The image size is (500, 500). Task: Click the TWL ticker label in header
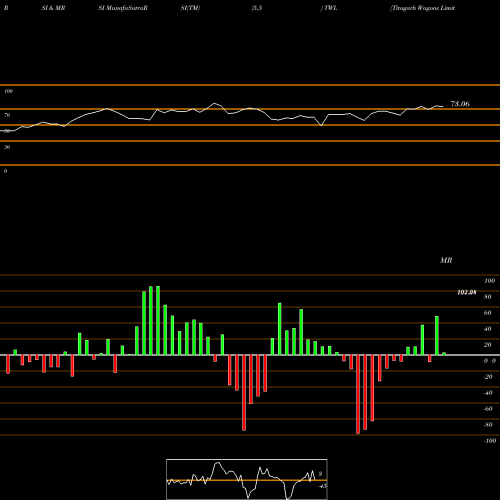tap(330, 8)
